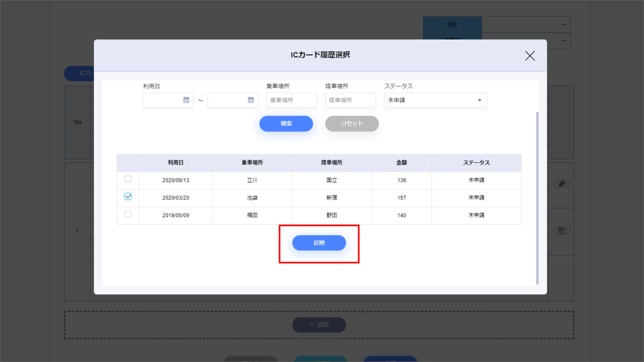Open the end date calendar picker

251,100
